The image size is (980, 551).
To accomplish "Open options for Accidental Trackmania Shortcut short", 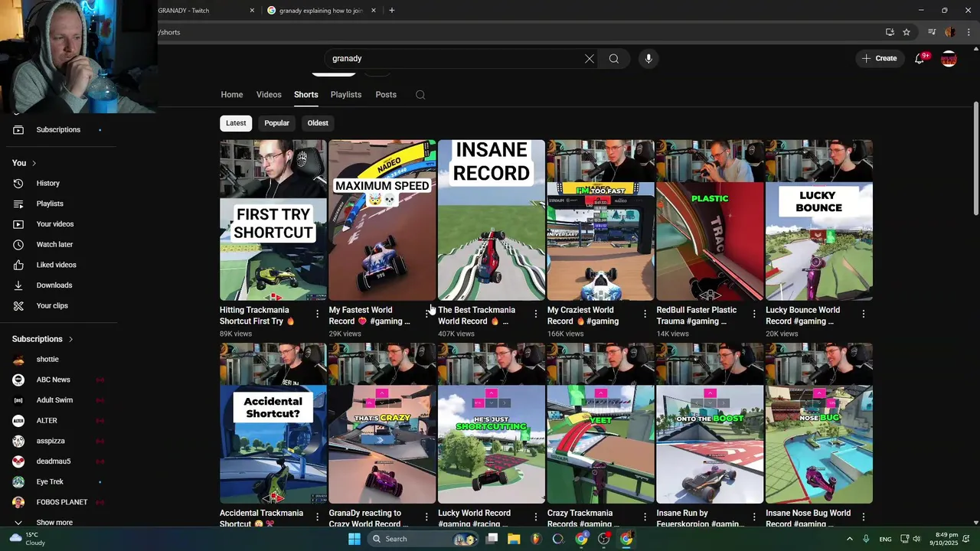I will (x=318, y=517).
